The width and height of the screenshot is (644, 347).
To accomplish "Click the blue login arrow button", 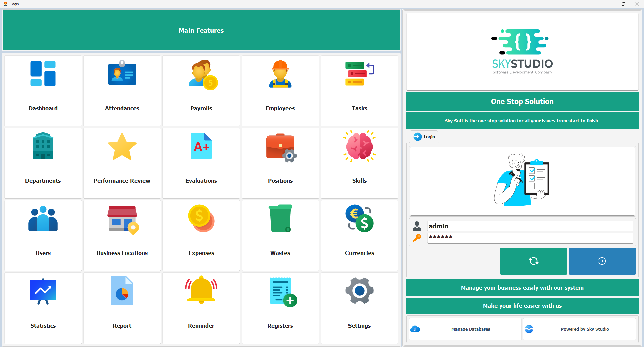I will coord(602,261).
